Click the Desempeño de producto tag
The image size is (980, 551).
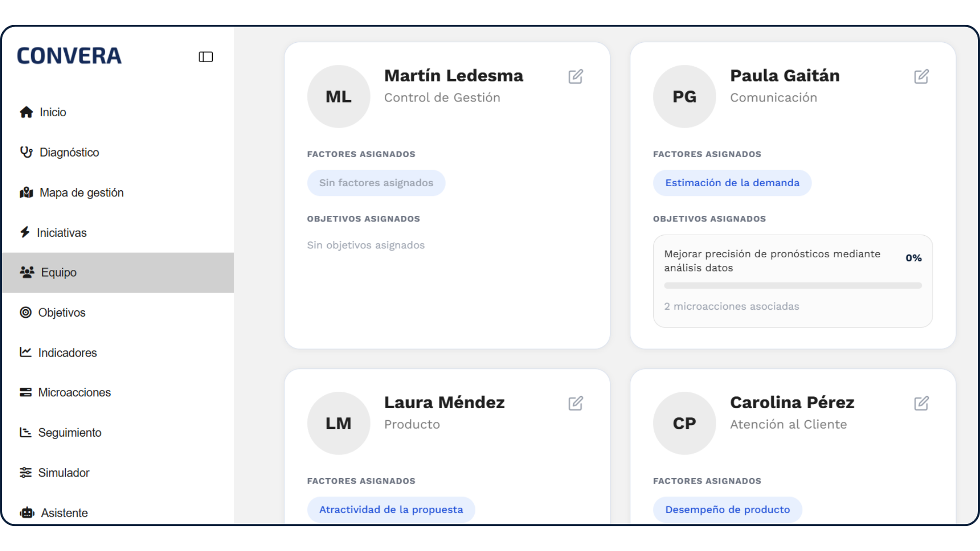[x=727, y=510]
